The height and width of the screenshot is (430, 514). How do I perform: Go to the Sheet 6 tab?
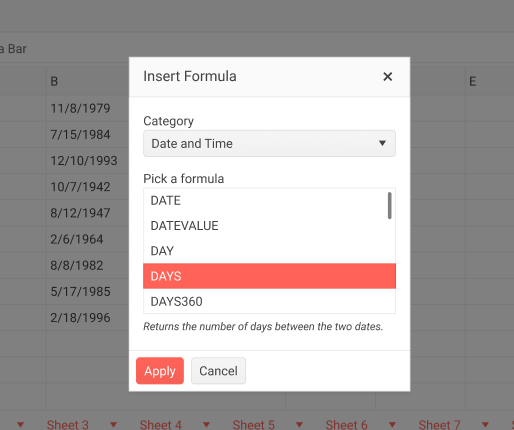(347, 425)
